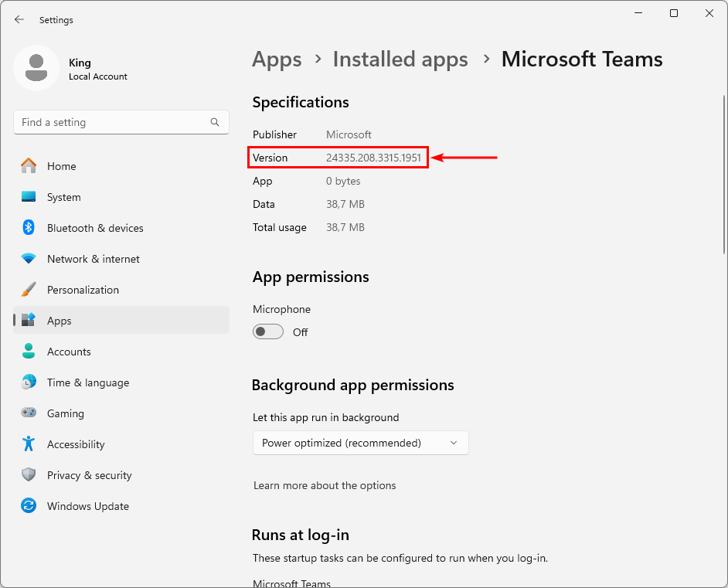
Task: Click 'Learn more about the options' link
Action: click(x=325, y=485)
